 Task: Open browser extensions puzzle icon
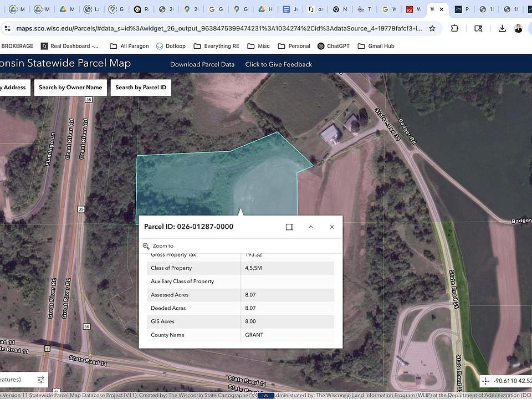[455, 28]
